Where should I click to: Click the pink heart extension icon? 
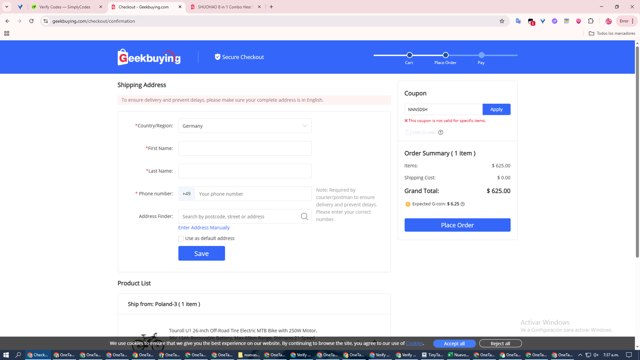[578, 21]
